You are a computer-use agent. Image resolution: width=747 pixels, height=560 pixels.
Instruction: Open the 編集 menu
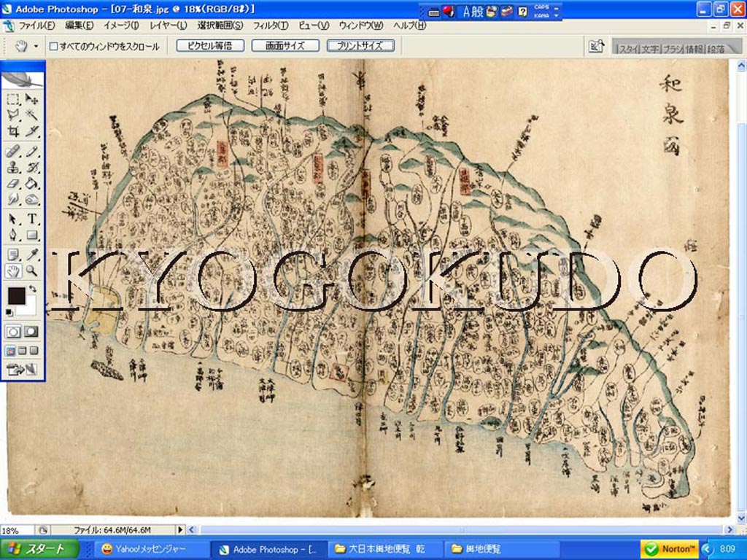pos(79,26)
